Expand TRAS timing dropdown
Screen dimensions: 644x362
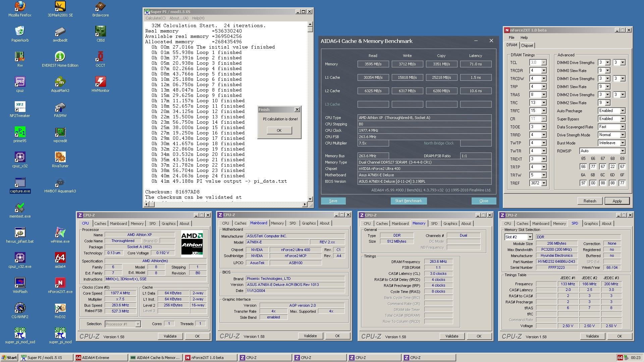click(544, 95)
